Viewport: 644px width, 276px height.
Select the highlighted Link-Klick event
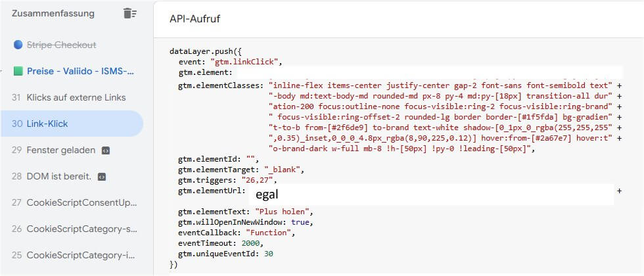pos(47,124)
